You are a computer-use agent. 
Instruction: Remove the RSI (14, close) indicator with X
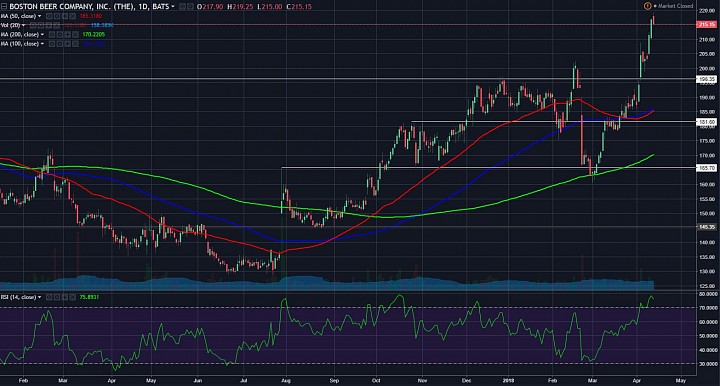74,297
